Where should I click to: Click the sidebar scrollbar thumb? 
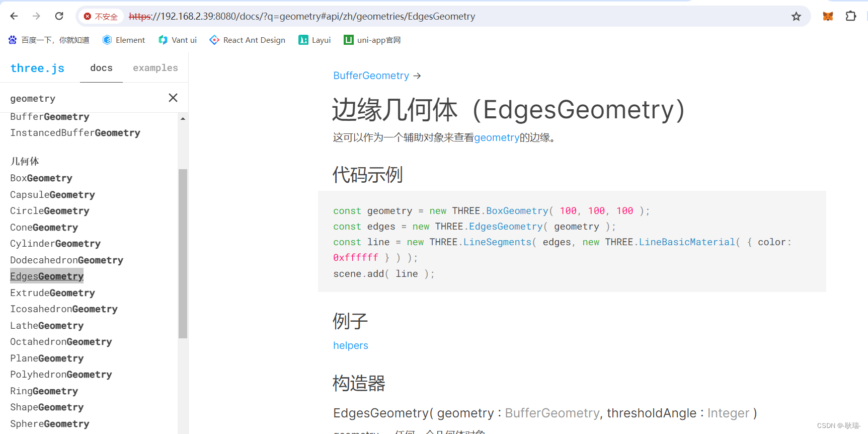[x=183, y=253]
